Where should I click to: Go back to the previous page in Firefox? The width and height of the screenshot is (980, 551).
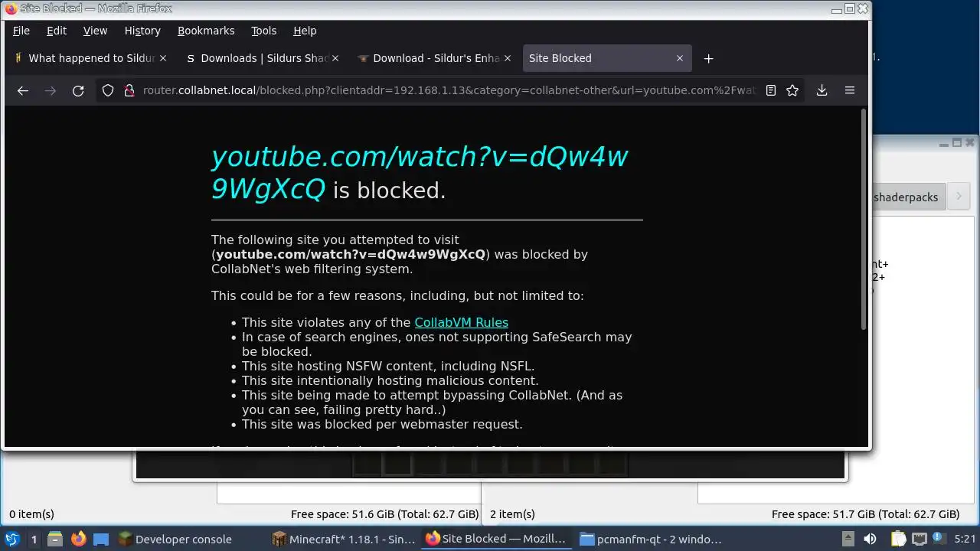(x=23, y=90)
